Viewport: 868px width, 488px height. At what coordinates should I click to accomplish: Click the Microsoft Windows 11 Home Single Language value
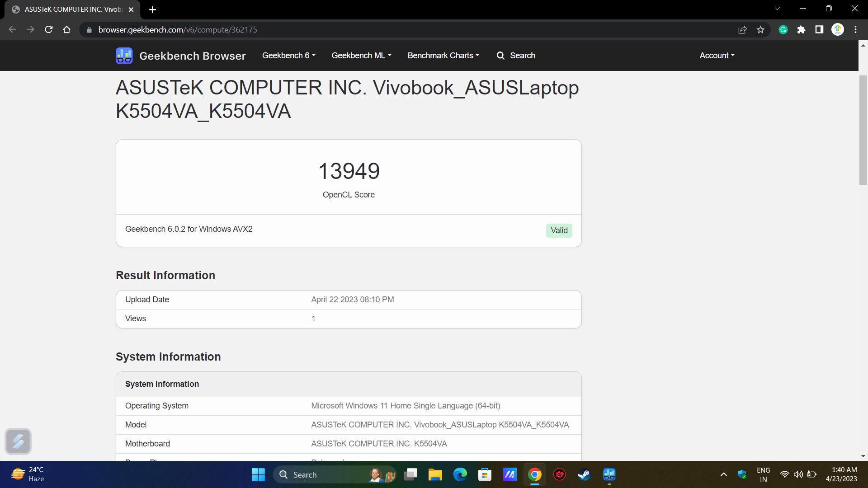click(406, 406)
